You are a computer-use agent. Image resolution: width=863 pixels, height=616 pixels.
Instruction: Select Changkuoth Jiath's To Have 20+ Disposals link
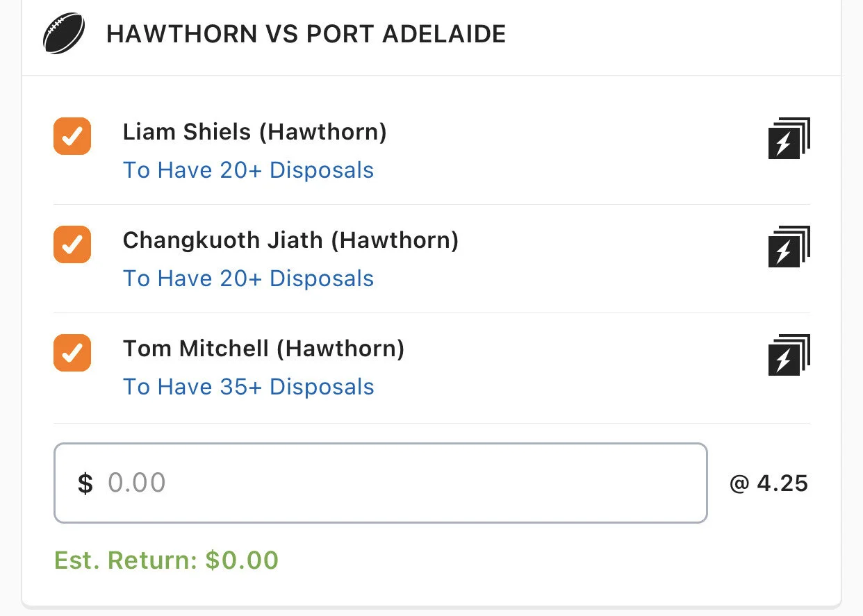click(x=248, y=278)
